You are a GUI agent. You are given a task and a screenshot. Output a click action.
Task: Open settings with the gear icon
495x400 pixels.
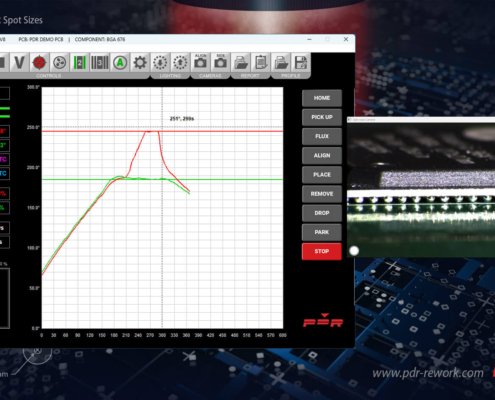140,62
